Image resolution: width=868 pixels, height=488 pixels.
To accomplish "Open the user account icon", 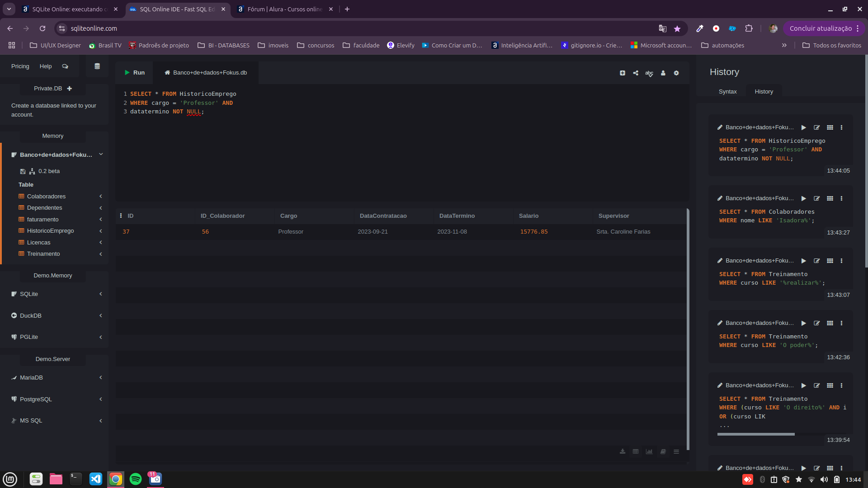I will 663,73.
